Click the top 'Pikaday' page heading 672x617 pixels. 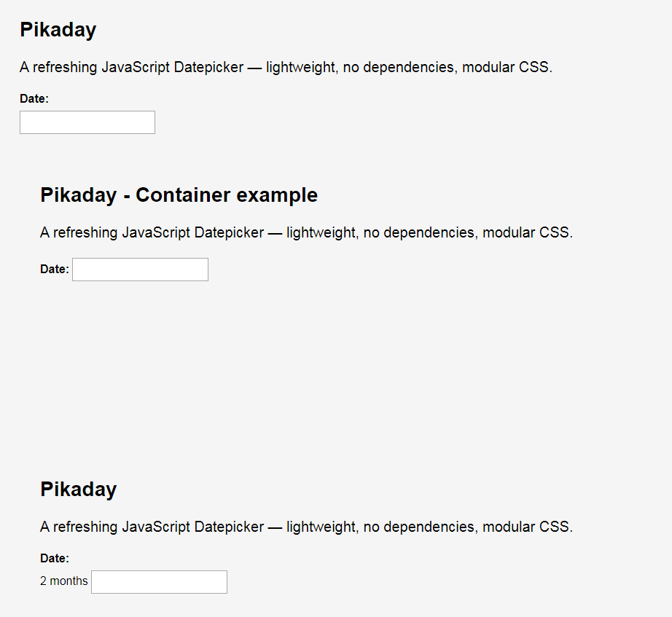point(58,30)
